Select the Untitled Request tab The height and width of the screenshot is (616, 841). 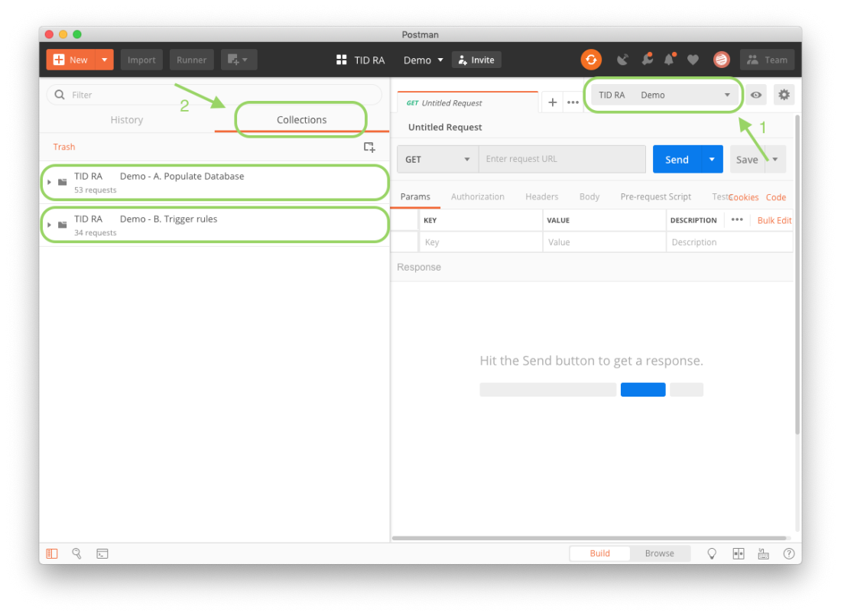pos(468,102)
